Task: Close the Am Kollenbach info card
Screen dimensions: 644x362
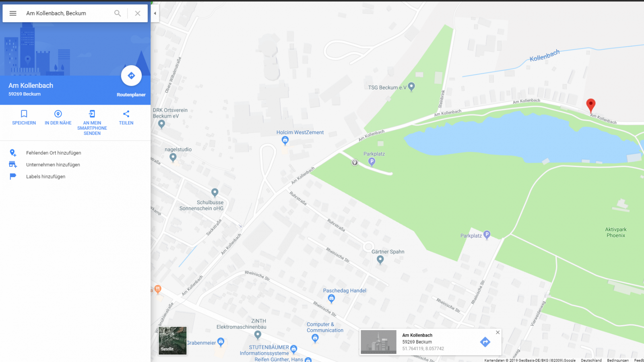Action: (498, 333)
